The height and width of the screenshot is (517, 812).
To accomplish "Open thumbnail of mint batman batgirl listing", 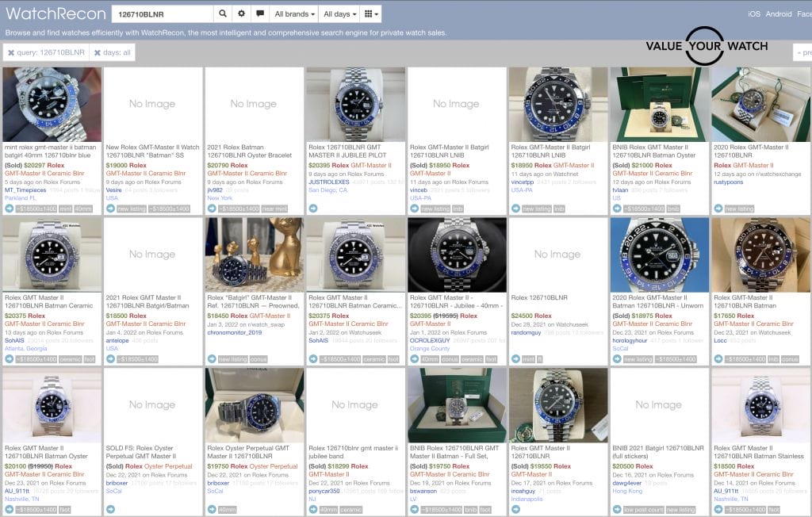I will click(52, 104).
